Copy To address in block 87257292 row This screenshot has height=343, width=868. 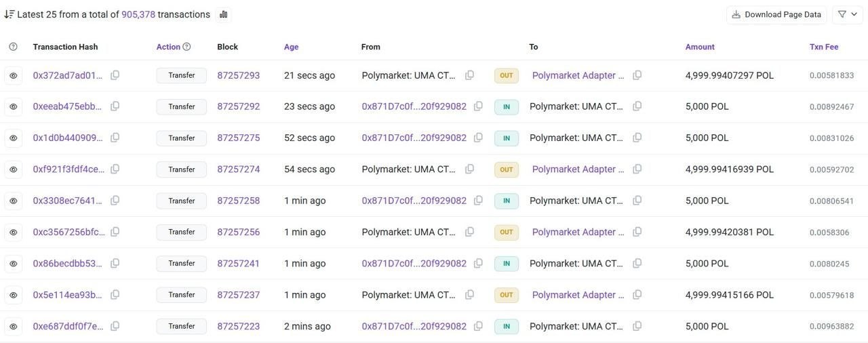pyautogui.click(x=637, y=106)
